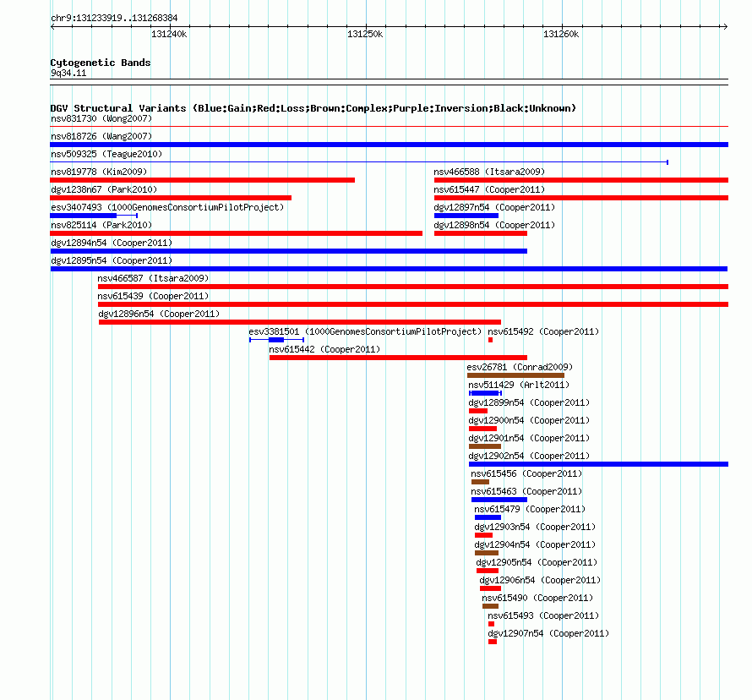The width and height of the screenshot is (752, 700).
Task: Click the esv3407493 1000GenomesConsortiumPilotProject label
Action: tap(167, 207)
